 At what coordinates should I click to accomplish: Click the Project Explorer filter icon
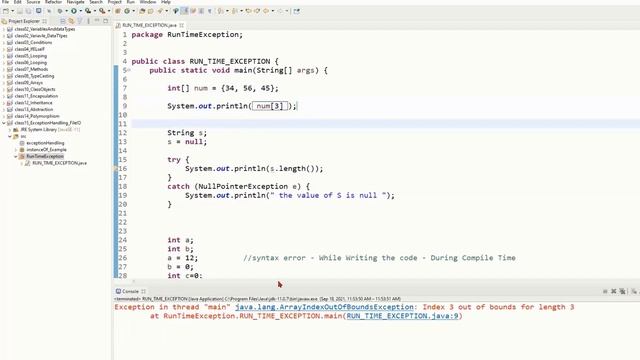tap(80, 21)
